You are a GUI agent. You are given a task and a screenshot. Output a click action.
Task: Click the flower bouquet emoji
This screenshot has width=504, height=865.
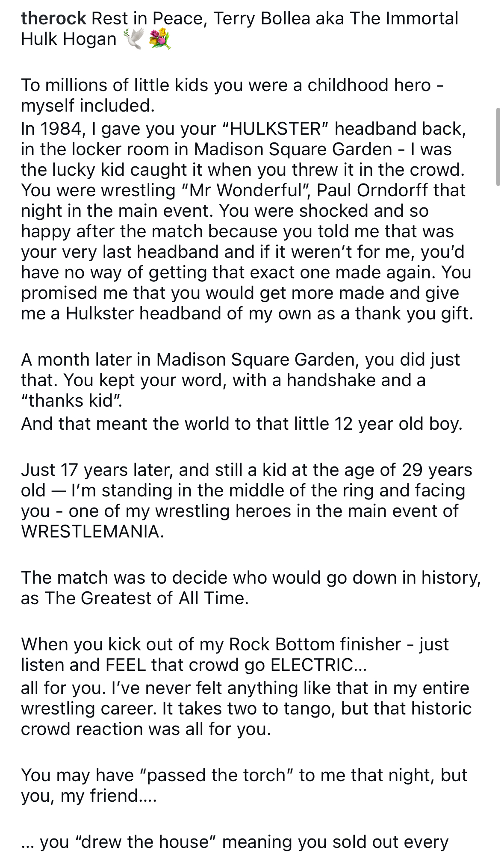coord(160,40)
